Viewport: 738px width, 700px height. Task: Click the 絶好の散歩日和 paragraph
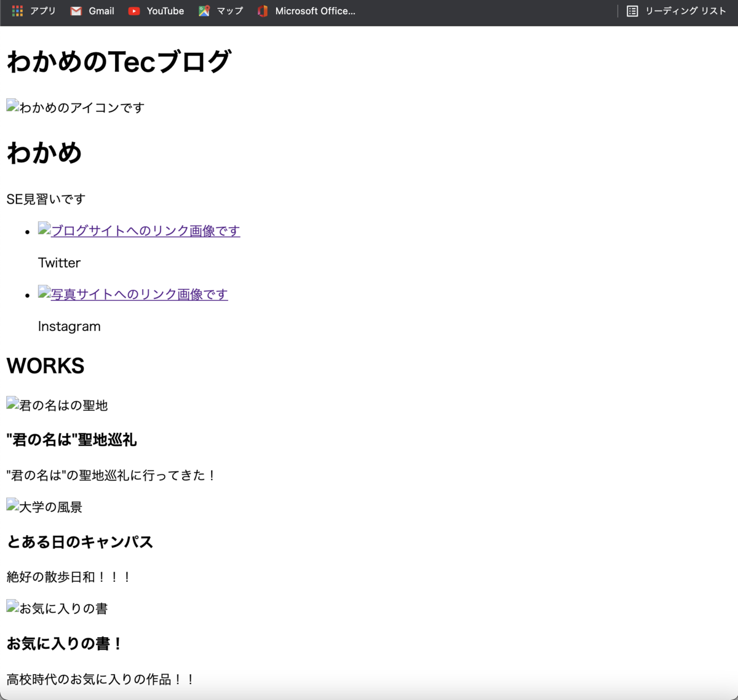pyautogui.click(x=69, y=576)
